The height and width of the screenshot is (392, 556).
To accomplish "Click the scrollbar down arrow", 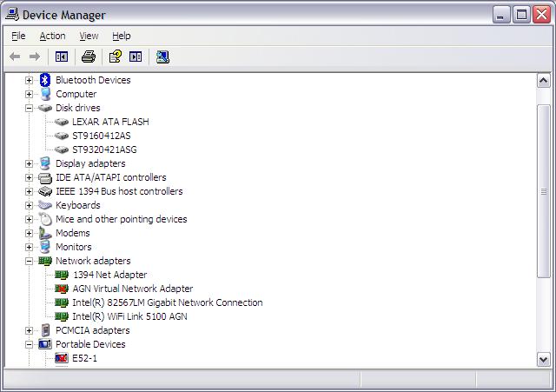I will (x=543, y=359).
